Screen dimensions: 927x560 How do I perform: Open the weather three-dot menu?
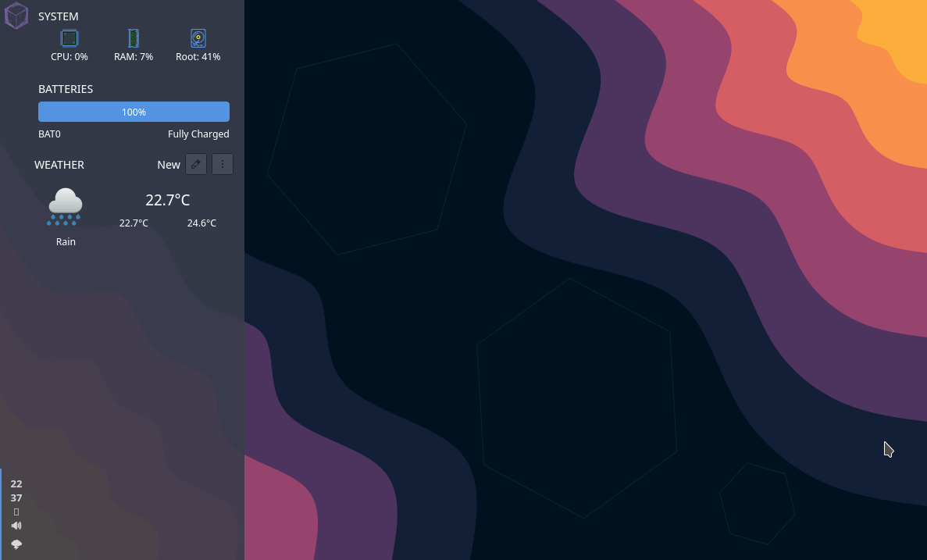coord(222,164)
